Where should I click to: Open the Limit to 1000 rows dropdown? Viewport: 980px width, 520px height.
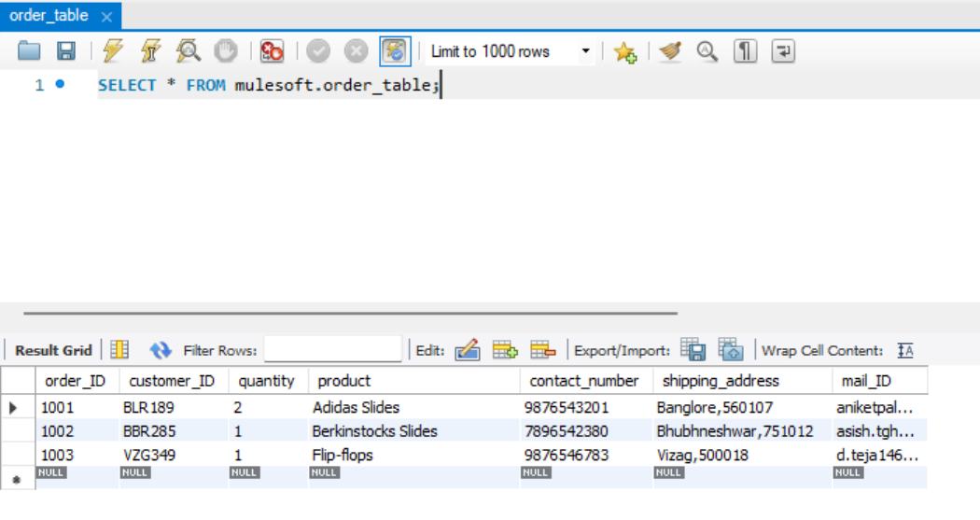click(510, 51)
